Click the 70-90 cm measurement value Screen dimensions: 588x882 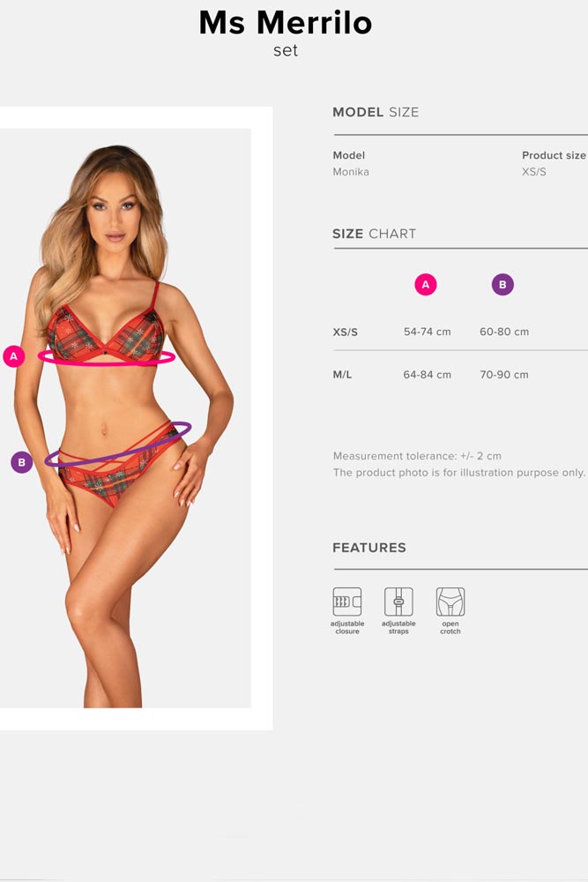click(504, 375)
